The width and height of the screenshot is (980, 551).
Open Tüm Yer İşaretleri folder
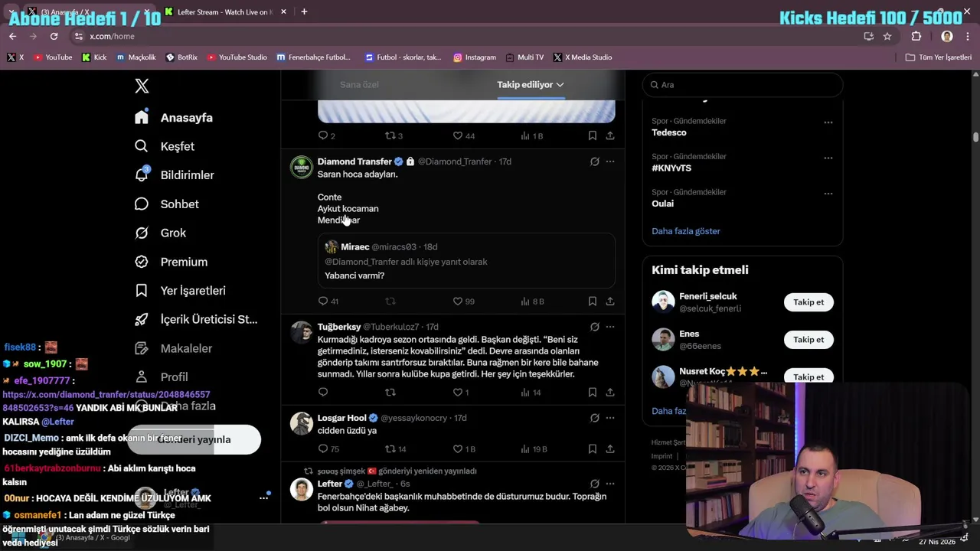pyautogui.click(x=939, y=57)
